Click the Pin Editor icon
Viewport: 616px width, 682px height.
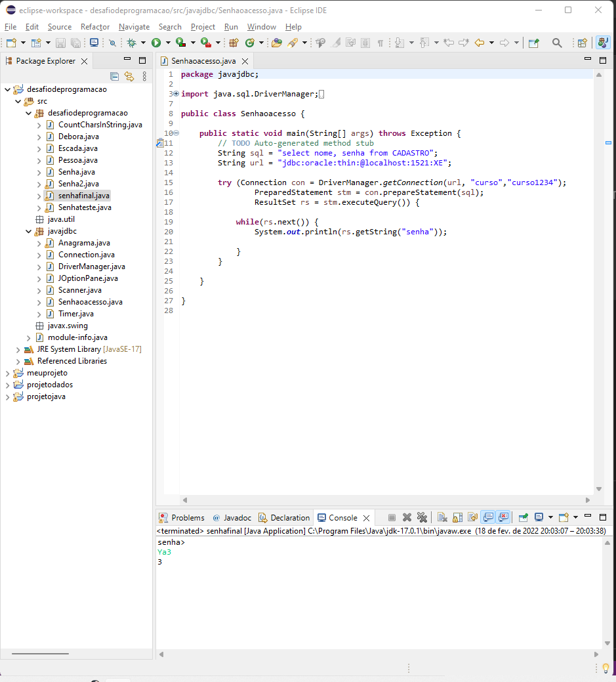pos(534,43)
